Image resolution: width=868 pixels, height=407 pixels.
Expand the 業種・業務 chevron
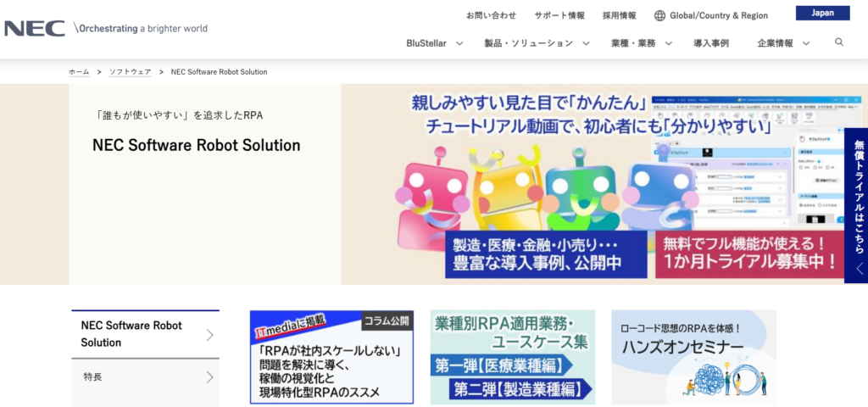pos(668,43)
